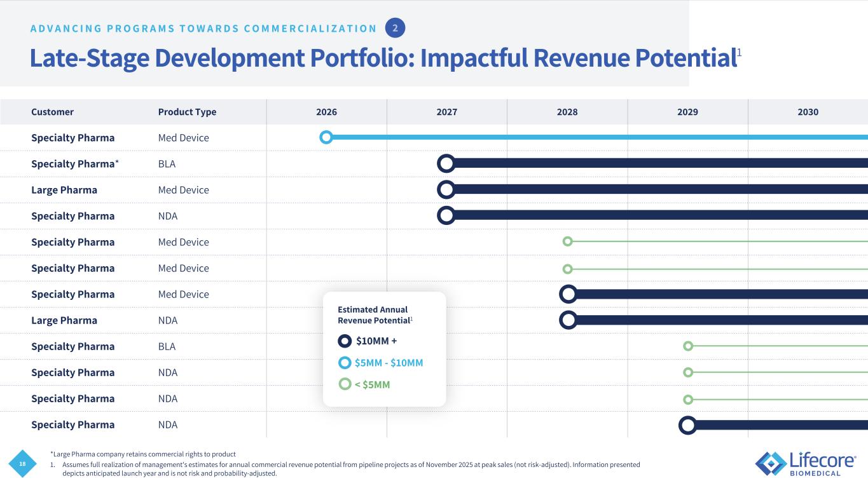This screenshot has width=868, height=488.
Task: Click the Large Pharma Med Device launch marker
Action: click(446, 189)
